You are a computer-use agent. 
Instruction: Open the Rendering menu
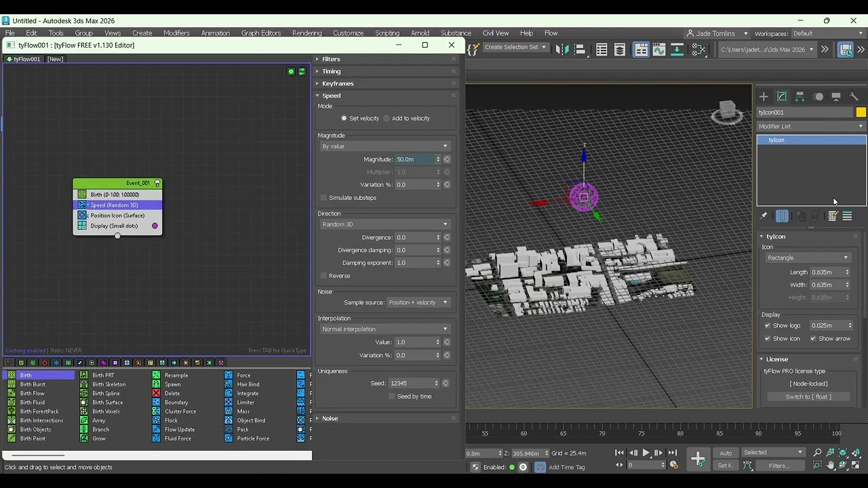(x=307, y=33)
